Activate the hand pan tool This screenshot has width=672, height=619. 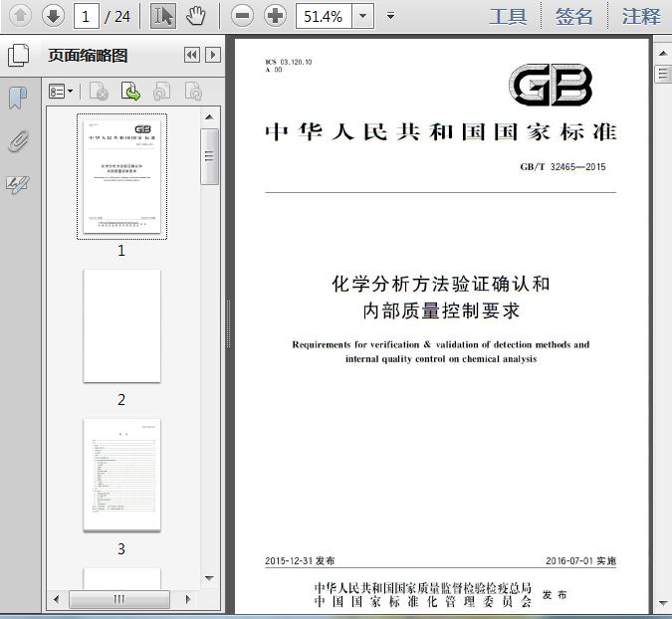pos(196,16)
